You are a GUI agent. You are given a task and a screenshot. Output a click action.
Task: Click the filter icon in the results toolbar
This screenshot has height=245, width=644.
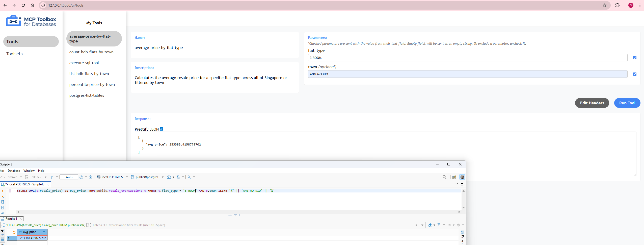pos(440,225)
